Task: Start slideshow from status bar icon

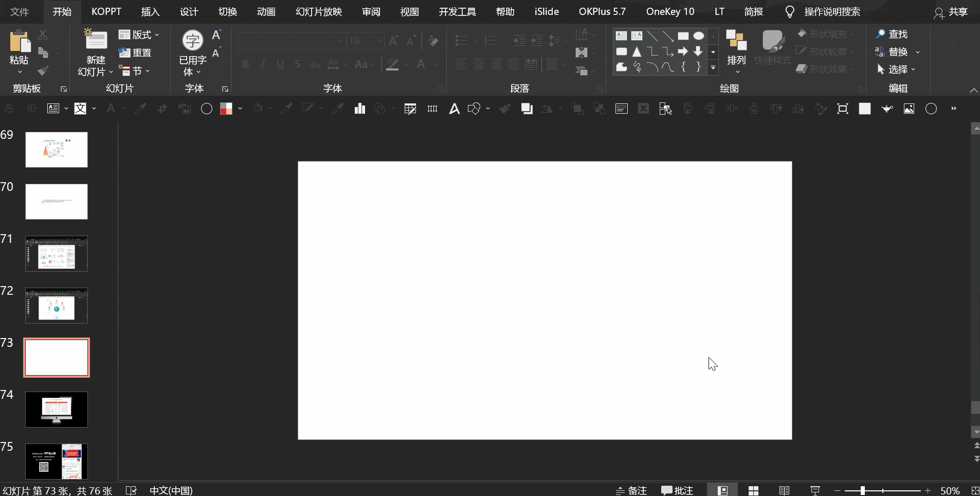Action: click(x=815, y=490)
